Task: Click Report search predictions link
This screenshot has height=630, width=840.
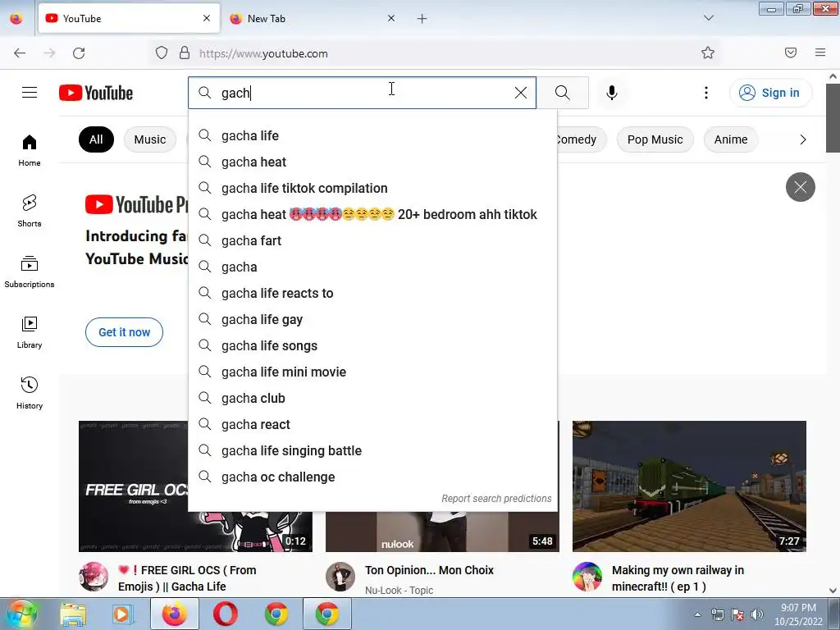Action: (496, 498)
